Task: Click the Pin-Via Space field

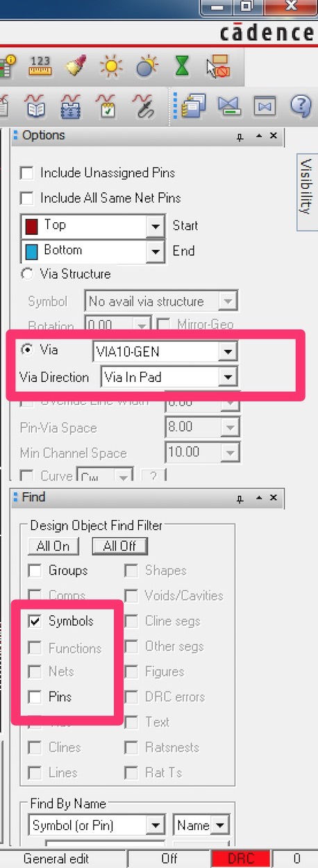Action: click(x=201, y=428)
